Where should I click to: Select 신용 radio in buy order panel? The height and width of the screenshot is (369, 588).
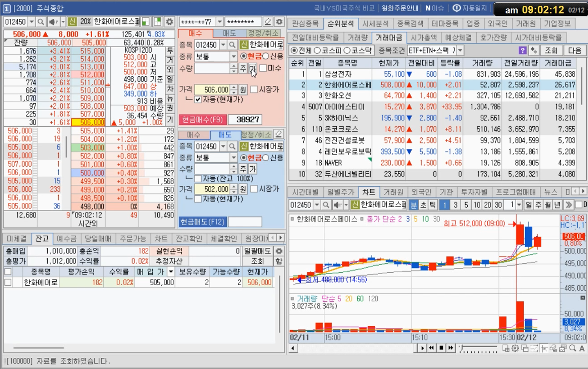coord(266,56)
